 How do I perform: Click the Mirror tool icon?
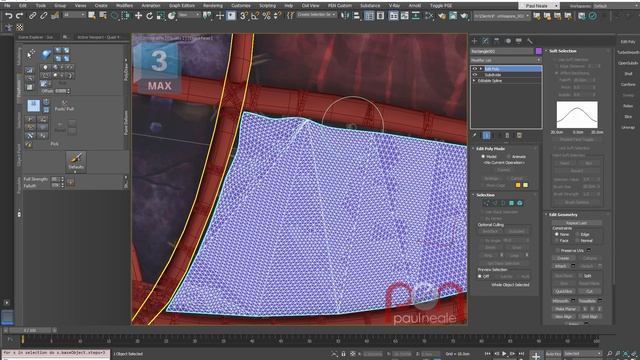345,16
